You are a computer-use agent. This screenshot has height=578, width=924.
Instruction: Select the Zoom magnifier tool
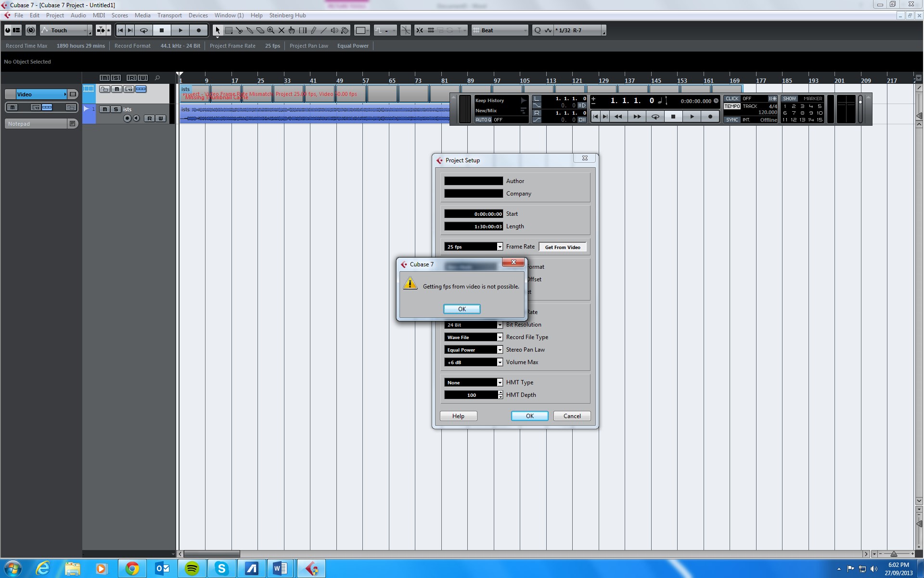click(271, 30)
